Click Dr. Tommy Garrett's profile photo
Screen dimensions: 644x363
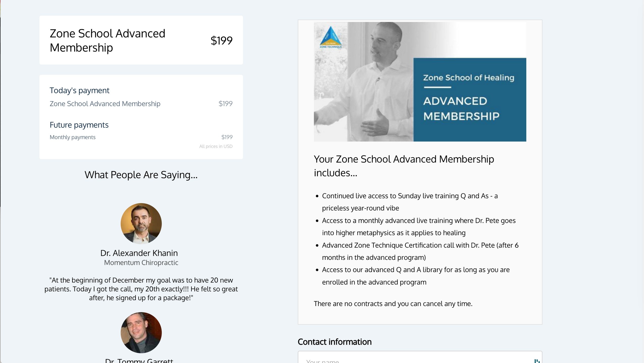[x=141, y=332]
